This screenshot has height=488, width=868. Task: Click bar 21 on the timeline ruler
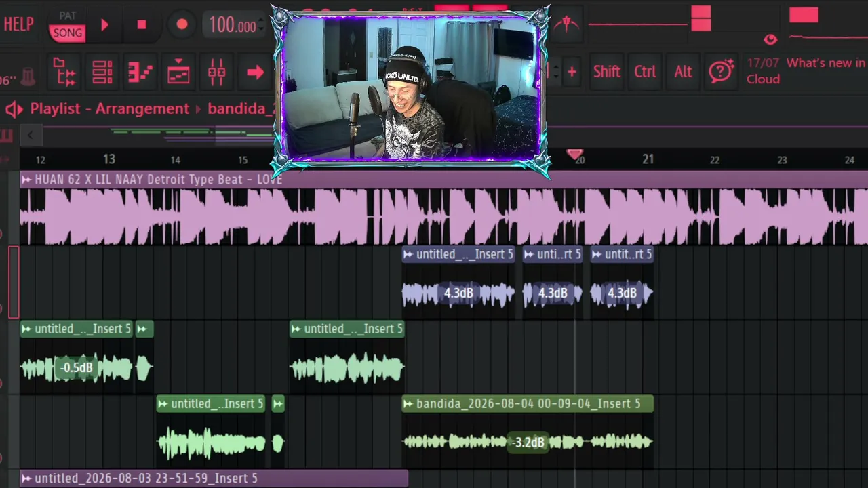pos(648,159)
